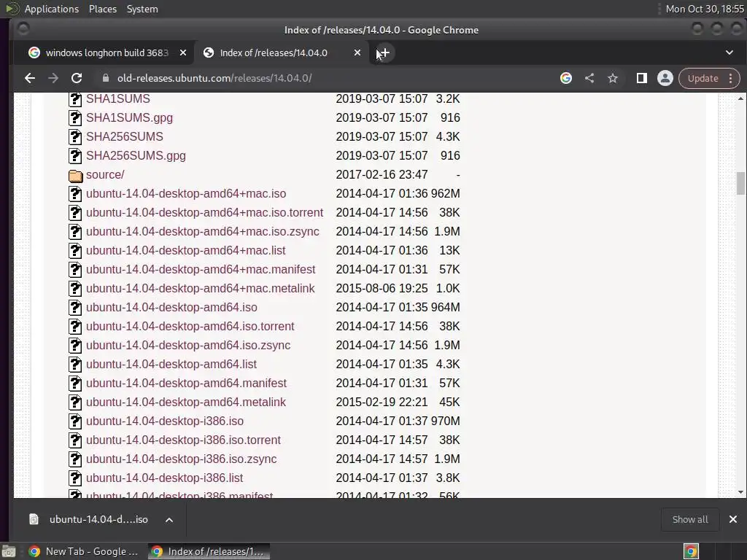The image size is (747, 560).
Task: Click the Chrome icon in the system tray
Action: click(691, 551)
